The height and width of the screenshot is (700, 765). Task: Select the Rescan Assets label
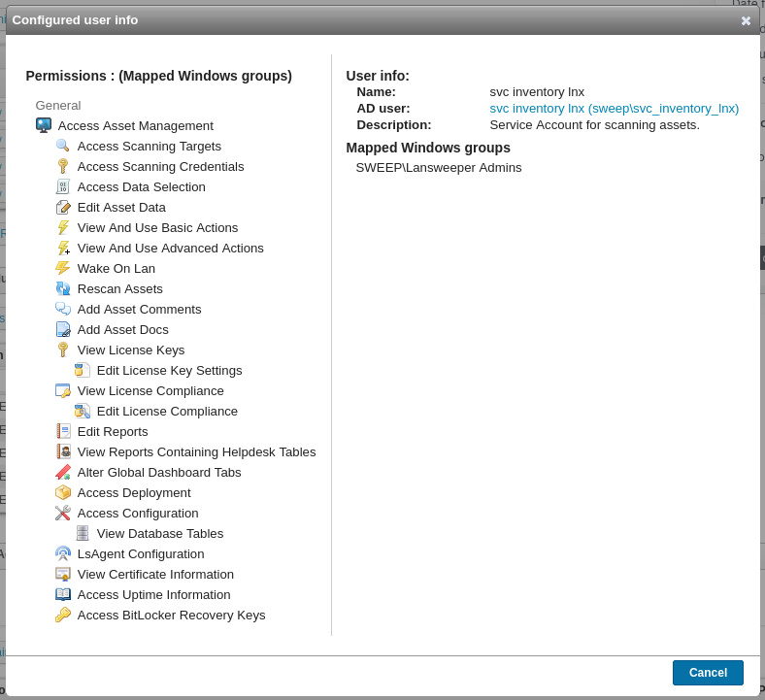click(120, 289)
